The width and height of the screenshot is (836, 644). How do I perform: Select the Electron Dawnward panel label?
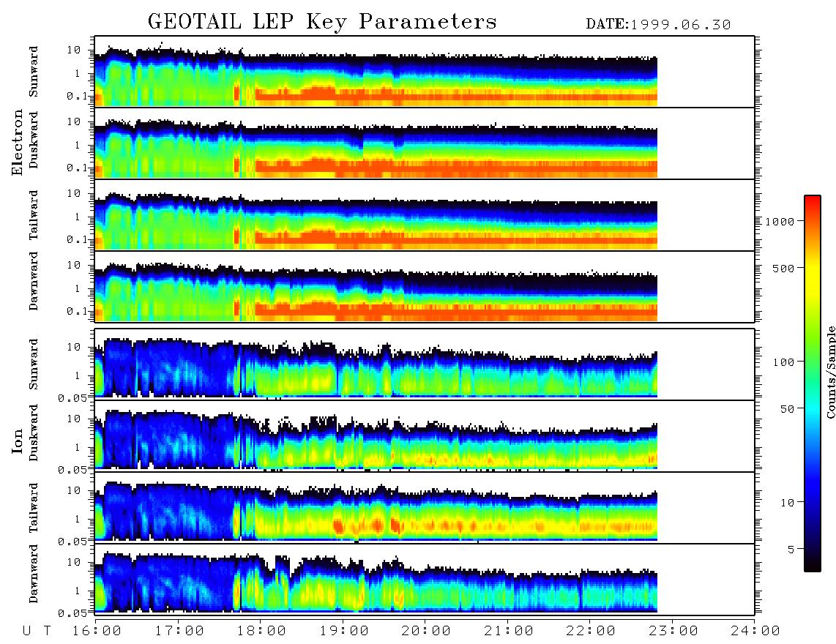point(34,282)
